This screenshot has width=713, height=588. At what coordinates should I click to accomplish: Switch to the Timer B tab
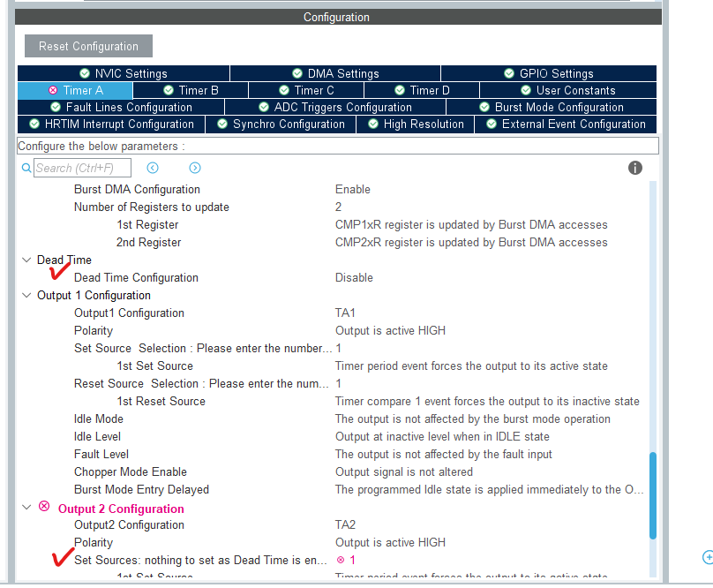[x=191, y=90]
